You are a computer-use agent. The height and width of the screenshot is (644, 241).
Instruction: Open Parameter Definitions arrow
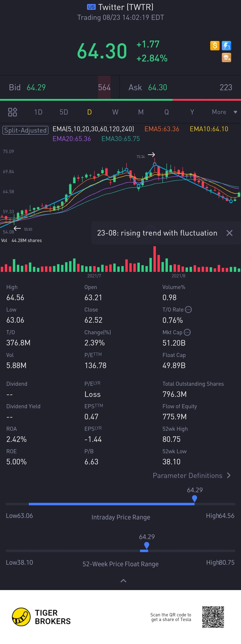(229, 476)
